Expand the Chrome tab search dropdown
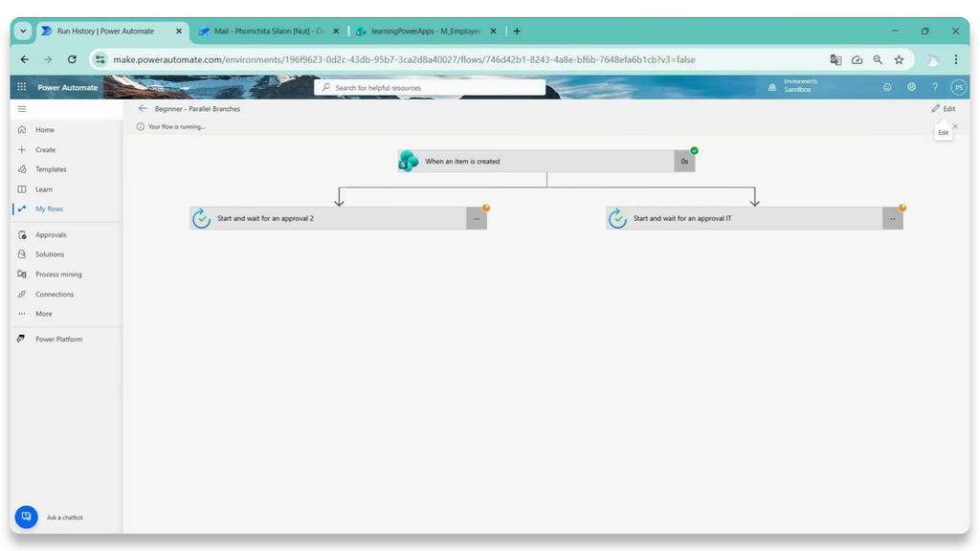 23,31
